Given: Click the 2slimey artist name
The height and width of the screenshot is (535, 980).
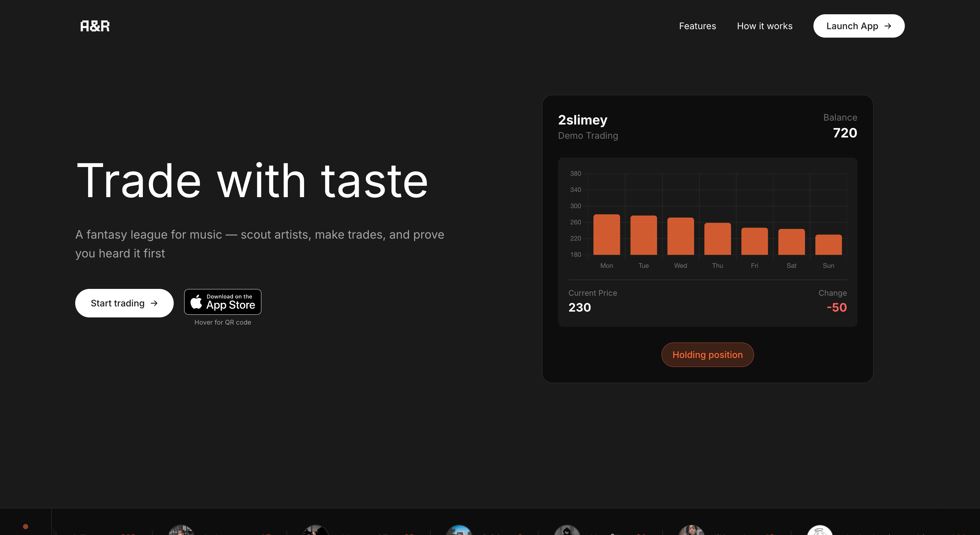Looking at the screenshot, I should tap(582, 120).
